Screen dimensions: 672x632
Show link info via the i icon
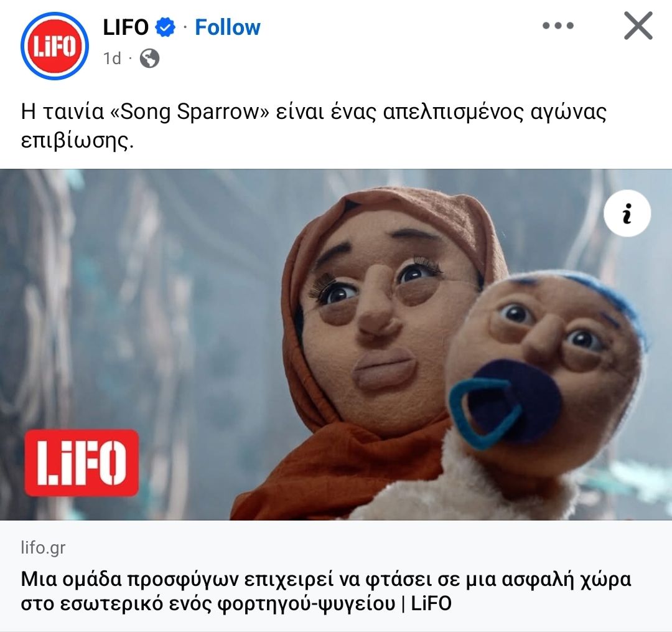point(627,213)
